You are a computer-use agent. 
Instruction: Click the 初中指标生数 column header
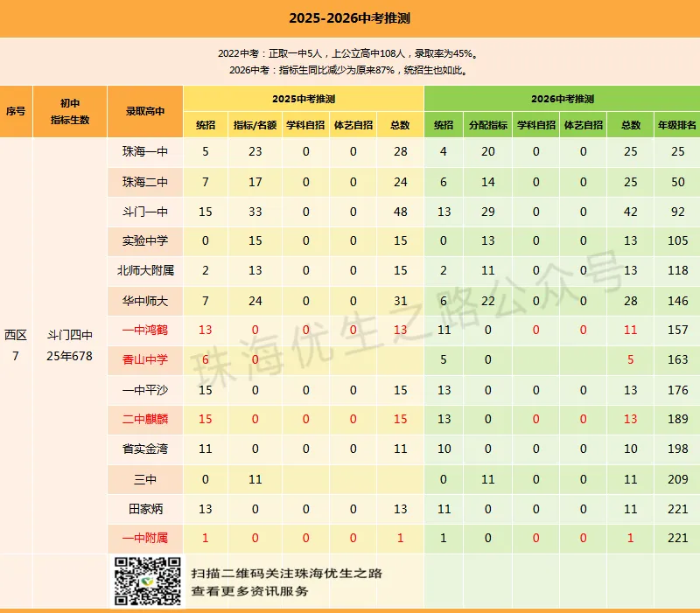[70, 111]
